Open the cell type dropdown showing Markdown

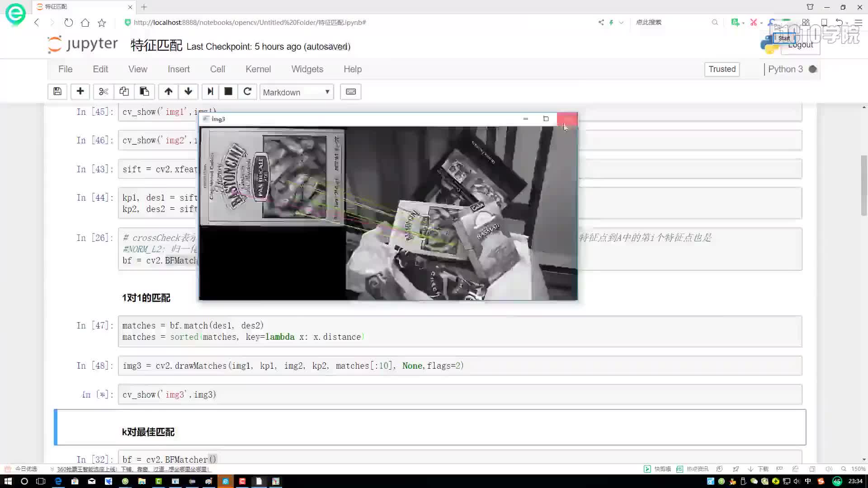297,92
